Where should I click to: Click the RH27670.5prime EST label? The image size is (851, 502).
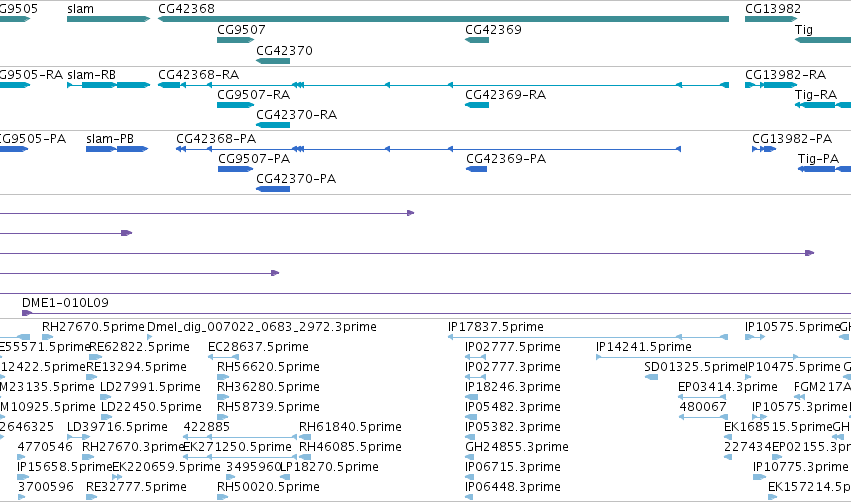point(93,327)
